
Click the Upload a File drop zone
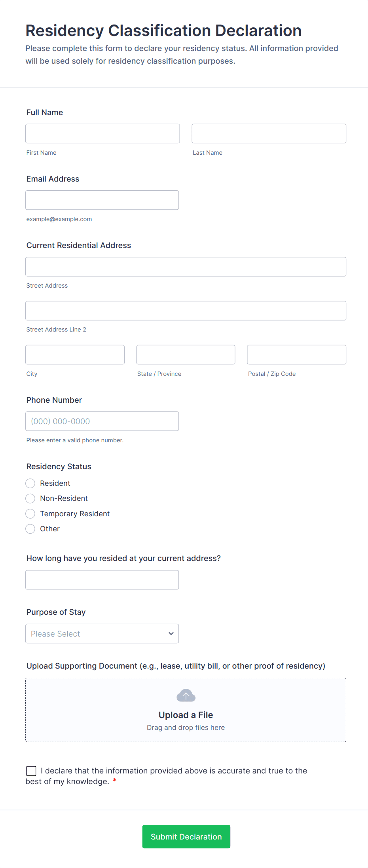pos(186,710)
